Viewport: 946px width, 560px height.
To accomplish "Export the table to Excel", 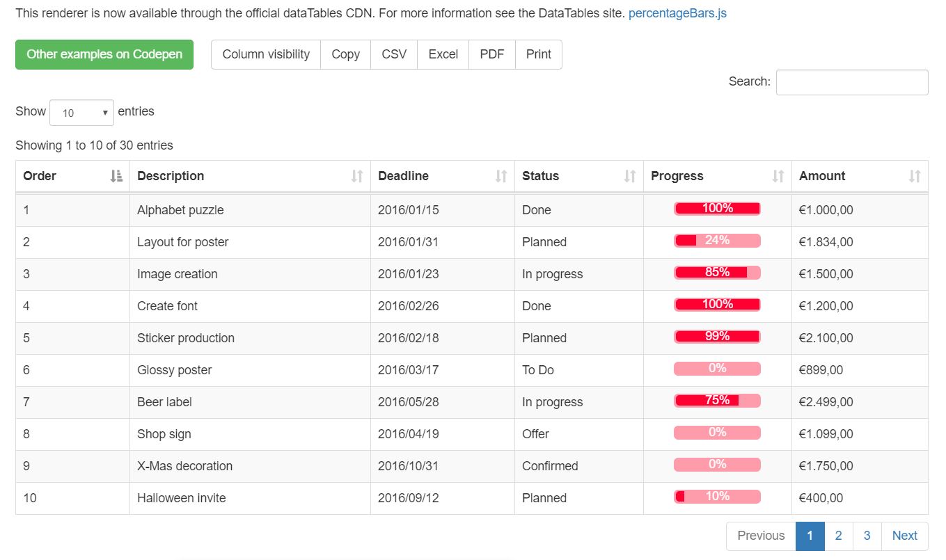I will click(443, 54).
